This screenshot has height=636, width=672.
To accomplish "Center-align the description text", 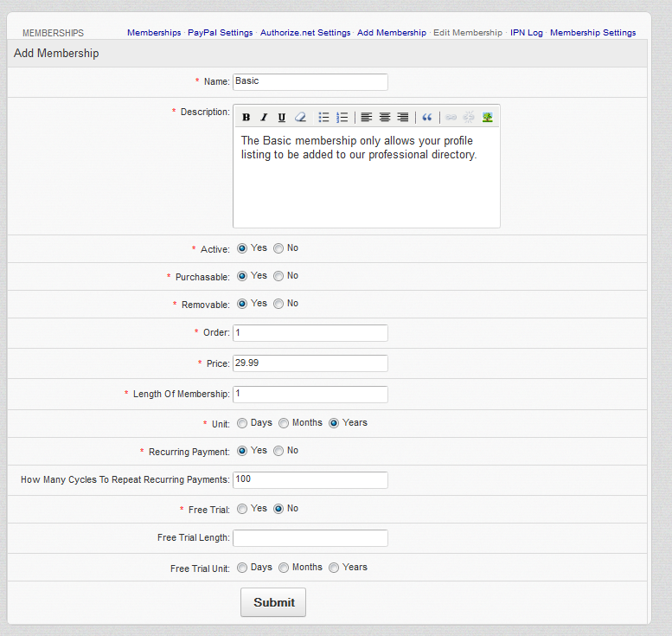I will pos(385,118).
